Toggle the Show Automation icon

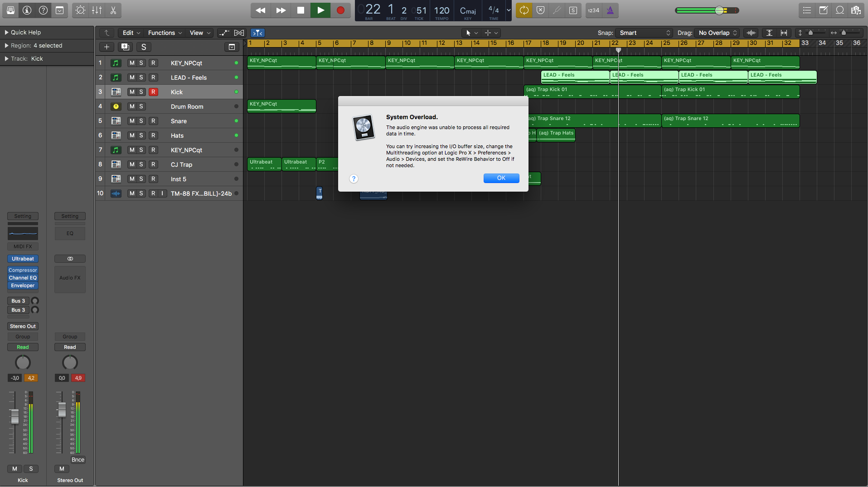[224, 33]
